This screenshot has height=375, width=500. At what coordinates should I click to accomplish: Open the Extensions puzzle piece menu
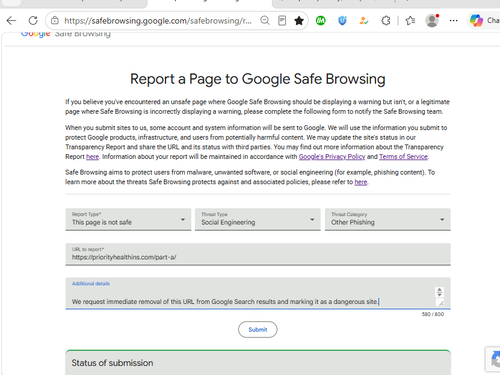pos(386,21)
